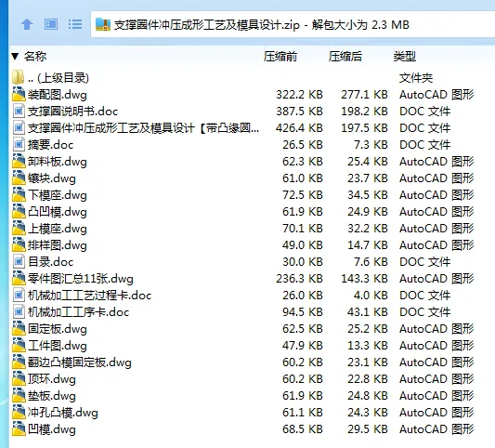Select the 固定板.dwg AutoCAD icon
The width and height of the screenshot is (495, 448).
(x=19, y=329)
